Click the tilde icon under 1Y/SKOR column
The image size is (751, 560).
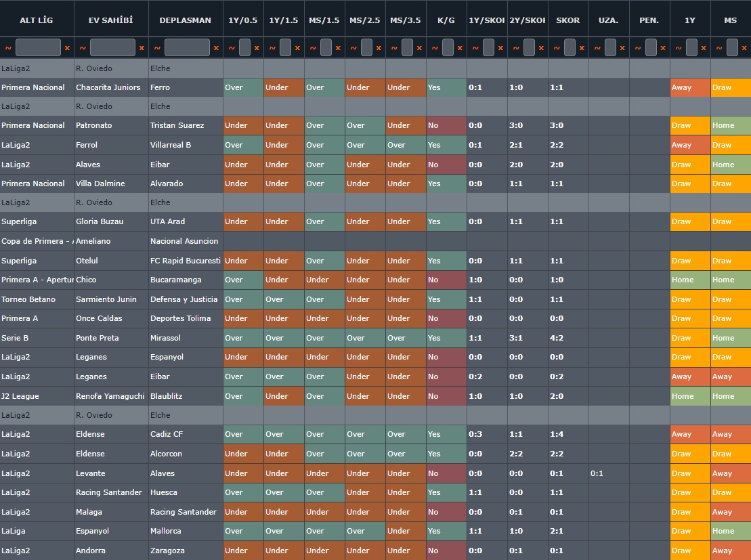point(475,48)
